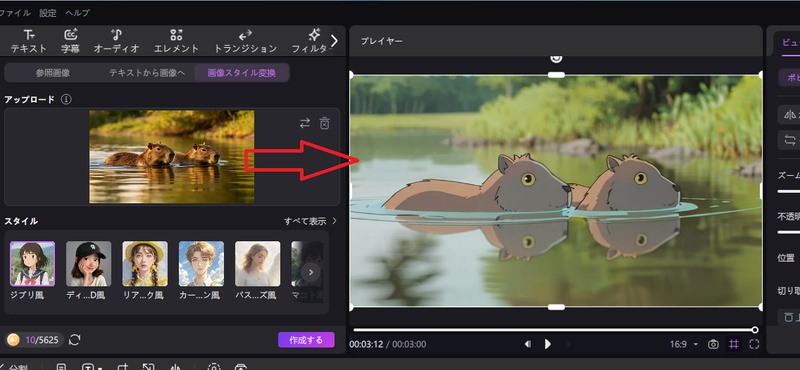The width and height of the screenshot is (800, 370).
Task: Play the preview in the player
Action: coord(547,344)
